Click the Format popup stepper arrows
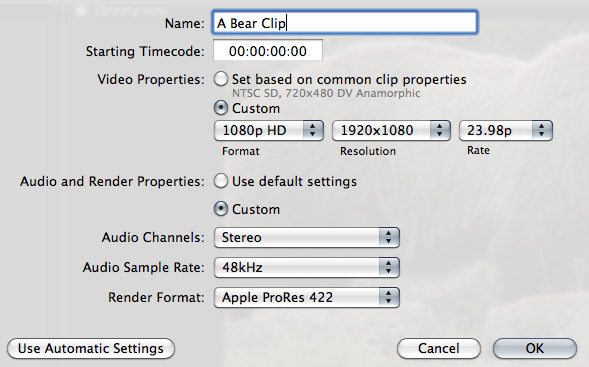Image resolution: width=589 pixels, height=367 pixels. coord(313,130)
